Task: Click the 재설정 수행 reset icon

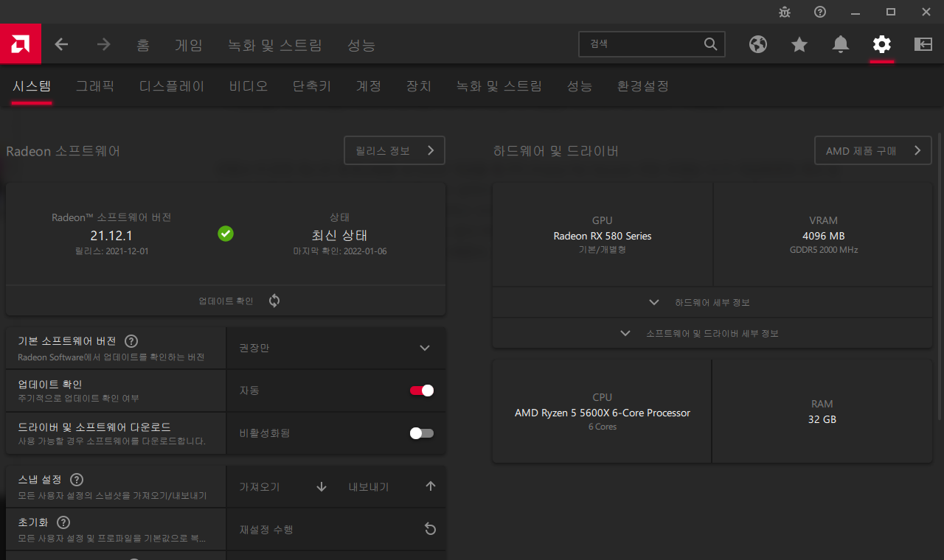Action: 431,529
